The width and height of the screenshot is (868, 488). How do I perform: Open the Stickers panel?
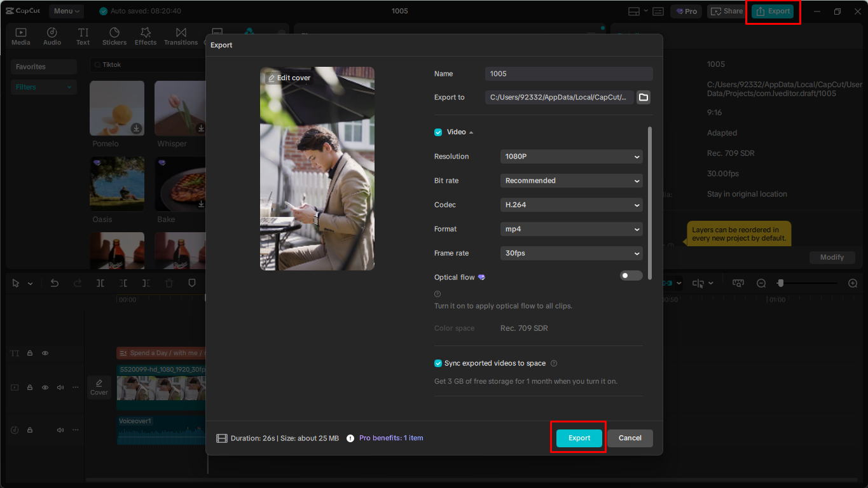point(114,36)
